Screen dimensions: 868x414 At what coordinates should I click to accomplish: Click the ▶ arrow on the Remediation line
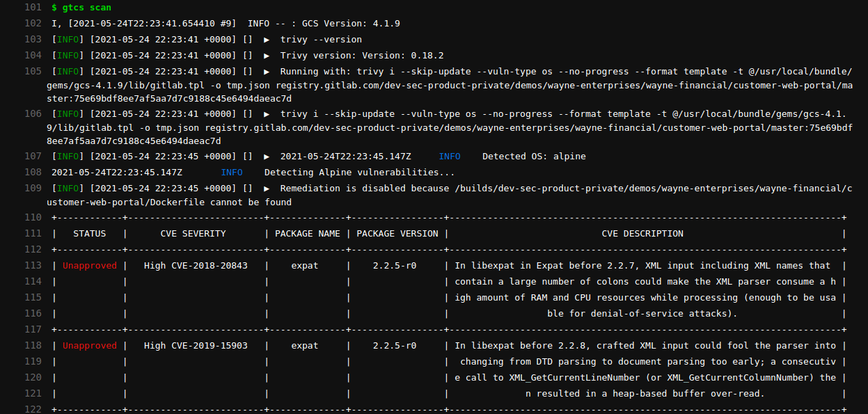267,187
